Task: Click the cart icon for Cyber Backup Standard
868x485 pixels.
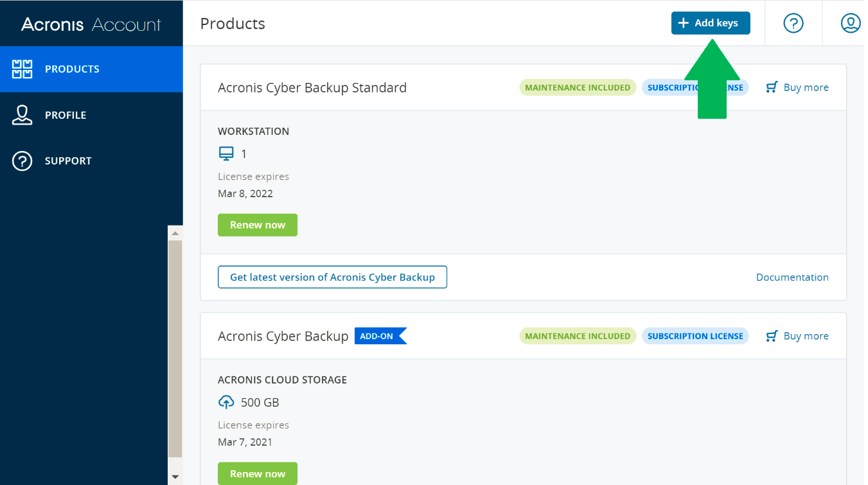Action: [772, 87]
